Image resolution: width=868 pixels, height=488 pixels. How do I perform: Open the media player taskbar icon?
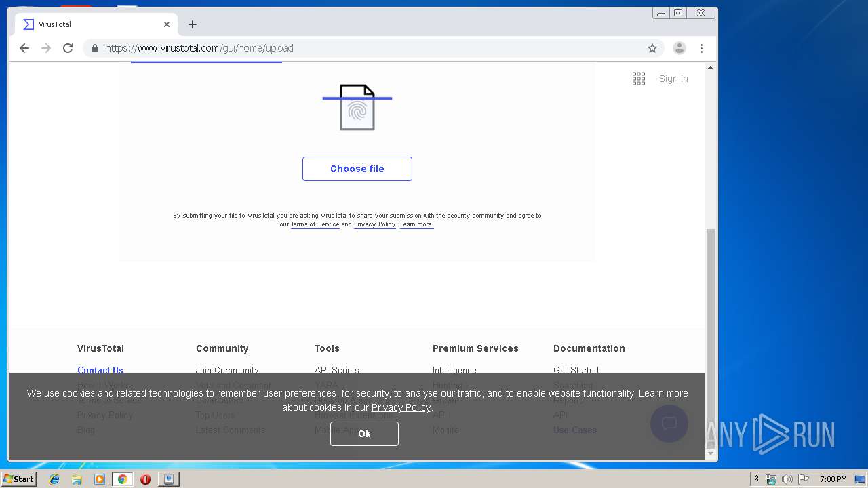point(100,479)
